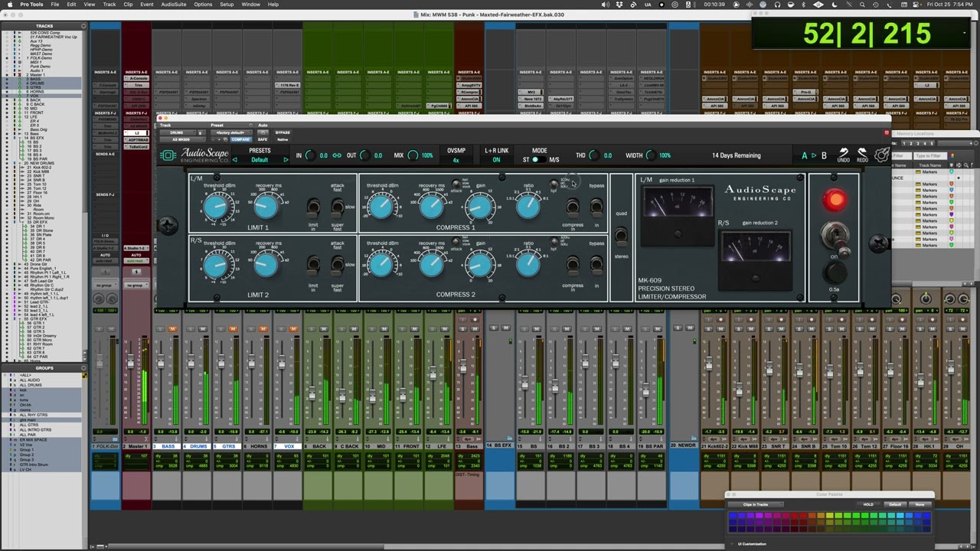Click Limit 1 recovery ms knob
This screenshot has width=980, height=551.
point(266,206)
